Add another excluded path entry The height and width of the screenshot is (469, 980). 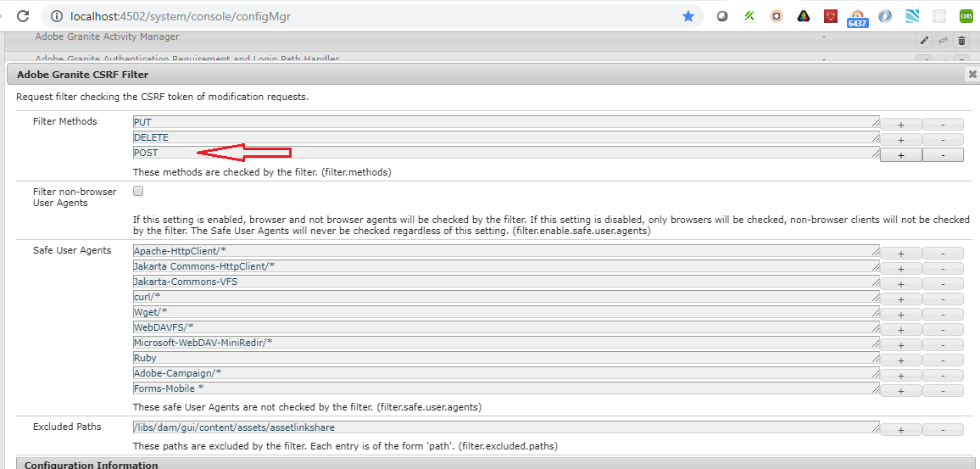pos(900,430)
